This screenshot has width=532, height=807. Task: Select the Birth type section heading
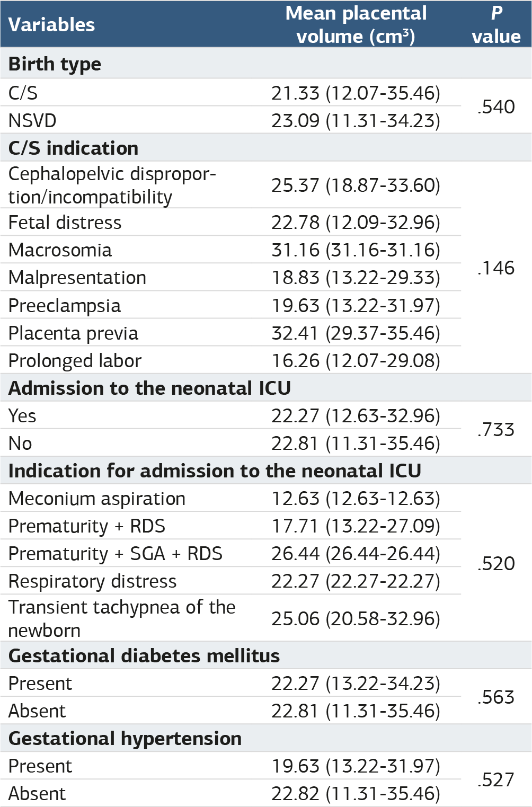point(55,64)
